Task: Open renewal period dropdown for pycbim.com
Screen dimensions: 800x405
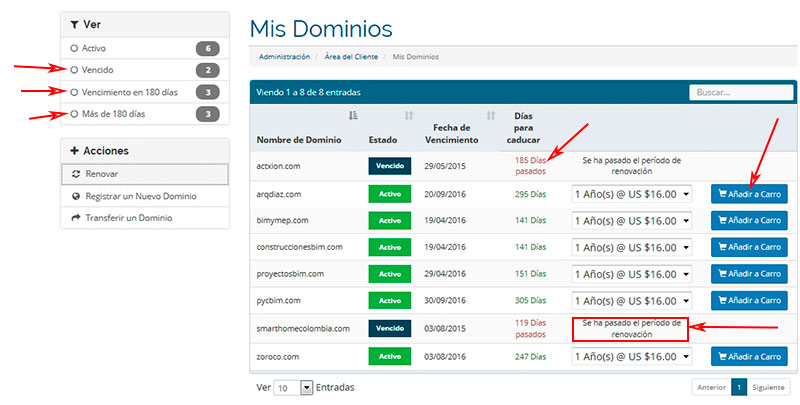Action: coord(632,300)
